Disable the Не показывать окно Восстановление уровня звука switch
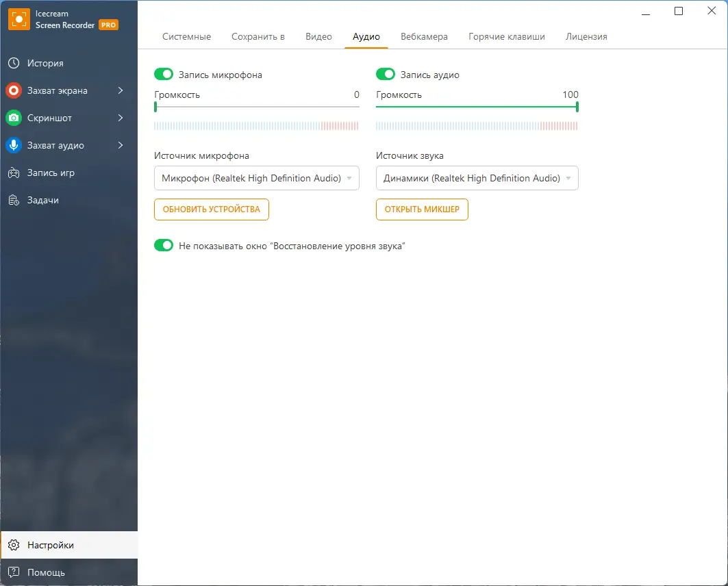The image size is (728, 586). pos(164,246)
